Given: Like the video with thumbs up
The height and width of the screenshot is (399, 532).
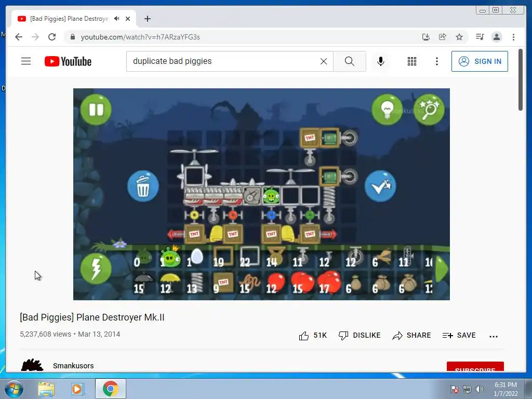Looking at the screenshot, I should click(312, 336).
